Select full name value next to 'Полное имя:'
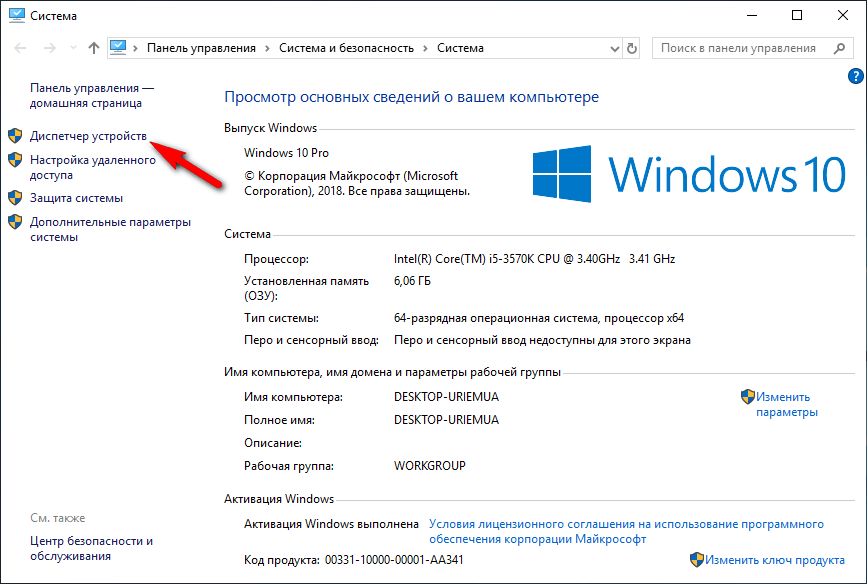The height and width of the screenshot is (584, 867). pos(446,420)
